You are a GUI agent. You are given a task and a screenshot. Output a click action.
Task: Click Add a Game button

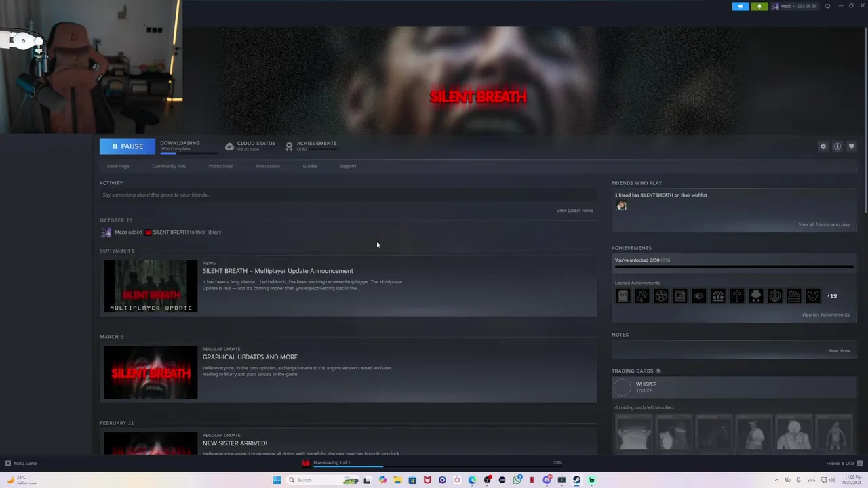point(21,464)
